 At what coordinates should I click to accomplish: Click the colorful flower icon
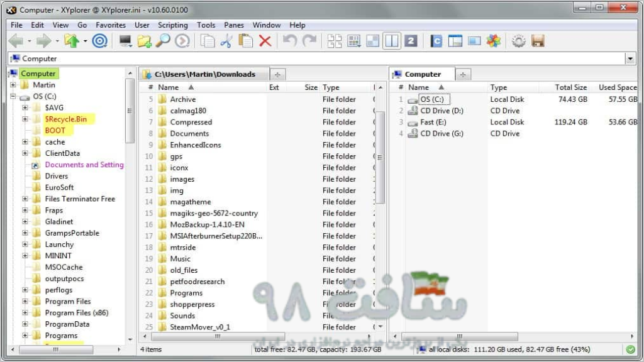(493, 41)
